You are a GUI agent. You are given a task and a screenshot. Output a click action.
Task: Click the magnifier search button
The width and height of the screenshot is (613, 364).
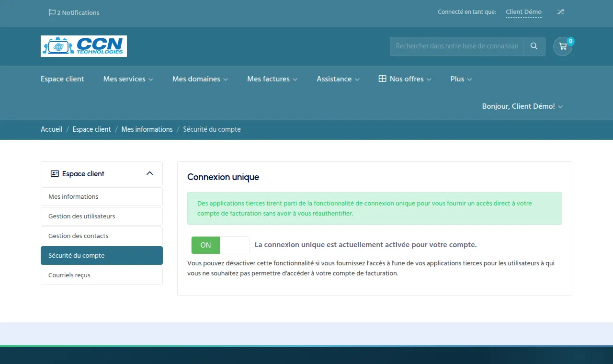534,46
